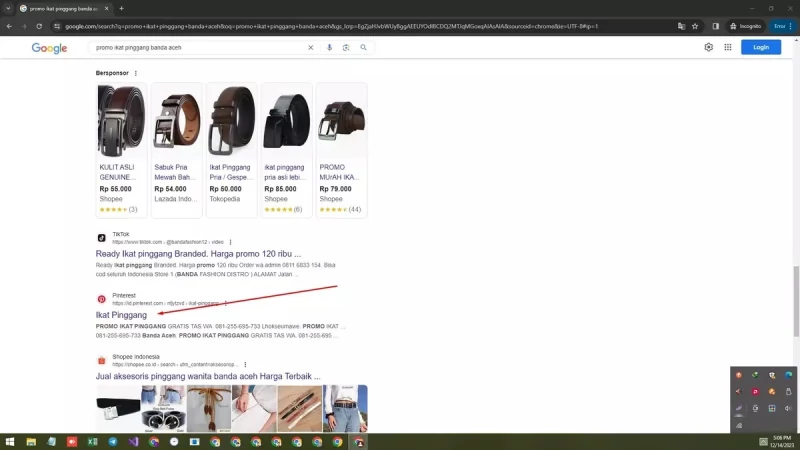Clear the Google search box text

(310, 47)
